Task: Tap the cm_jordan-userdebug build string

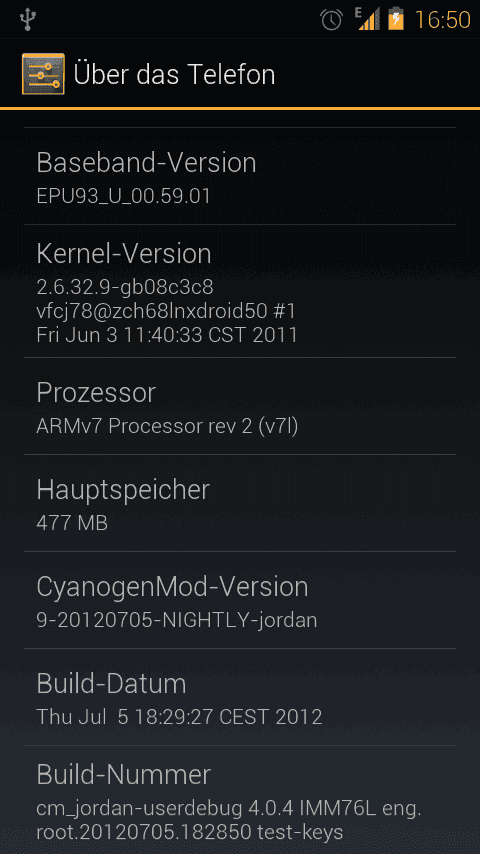Action: coord(139,809)
